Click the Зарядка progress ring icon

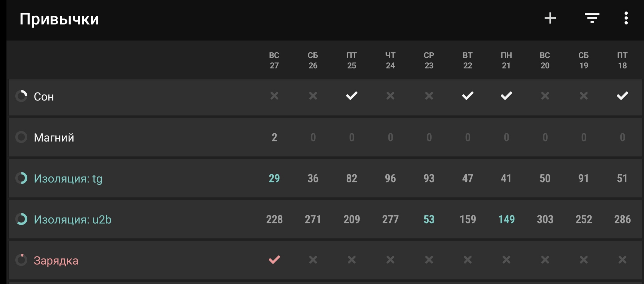pos(21,260)
